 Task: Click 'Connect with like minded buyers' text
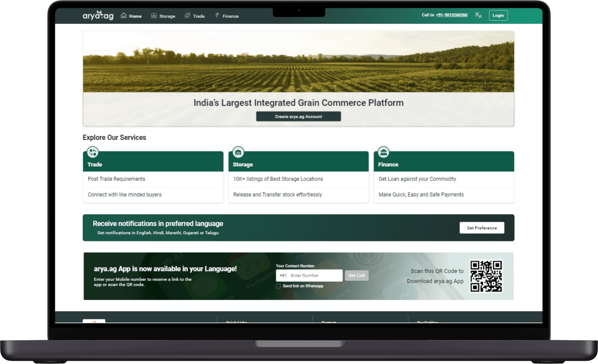click(x=125, y=195)
